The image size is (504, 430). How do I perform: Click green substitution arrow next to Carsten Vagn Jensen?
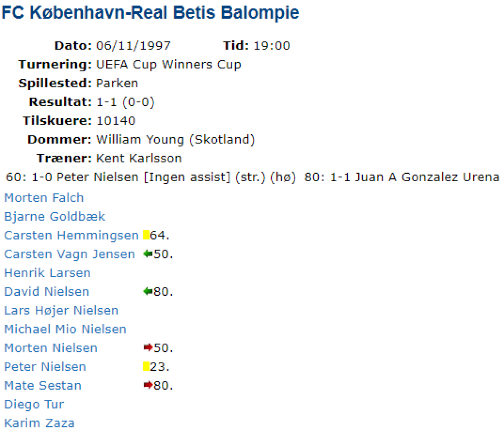pos(147,254)
